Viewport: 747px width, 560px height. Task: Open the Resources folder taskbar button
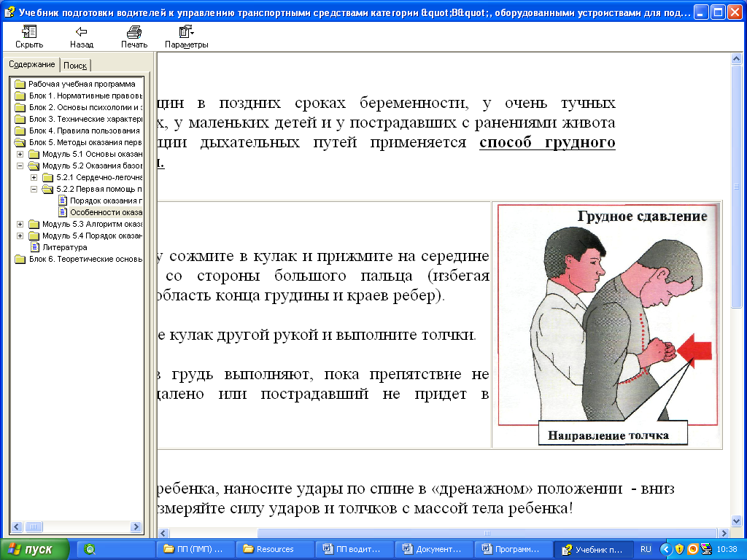coord(275,549)
